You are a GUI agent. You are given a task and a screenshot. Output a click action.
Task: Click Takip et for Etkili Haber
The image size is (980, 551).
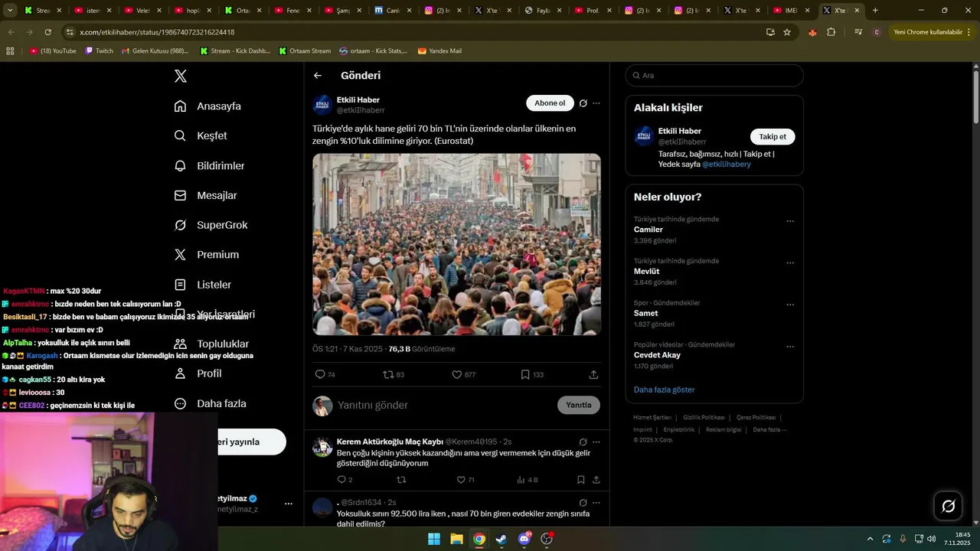click(773, 136)
